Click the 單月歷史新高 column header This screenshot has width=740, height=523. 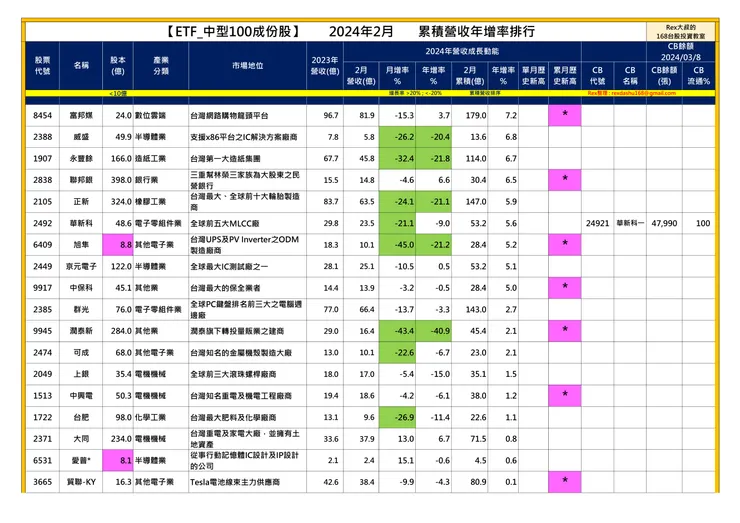533,76
